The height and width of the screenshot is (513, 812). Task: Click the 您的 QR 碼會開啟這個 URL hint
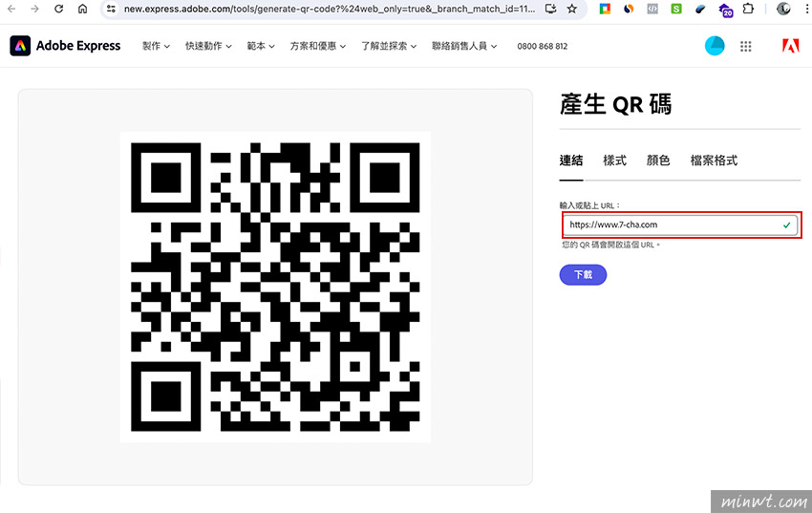click(610, 245)
